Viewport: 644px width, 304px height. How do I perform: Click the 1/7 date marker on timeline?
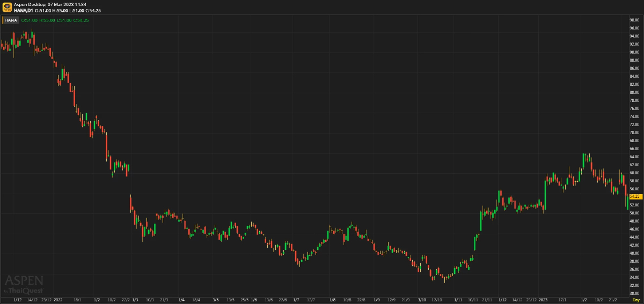pyautogui.click(x=296, y=300)
